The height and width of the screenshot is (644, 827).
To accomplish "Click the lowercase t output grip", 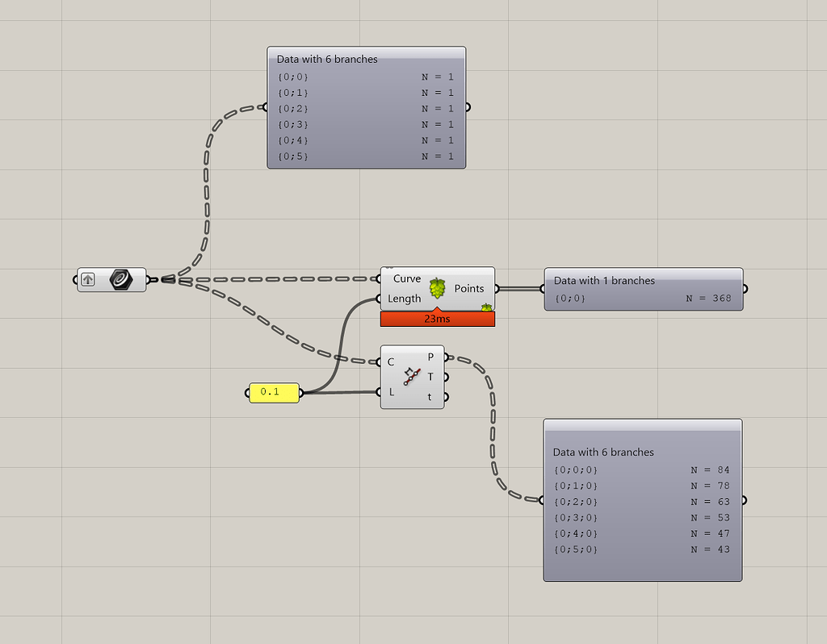I will tap(446, 397).
